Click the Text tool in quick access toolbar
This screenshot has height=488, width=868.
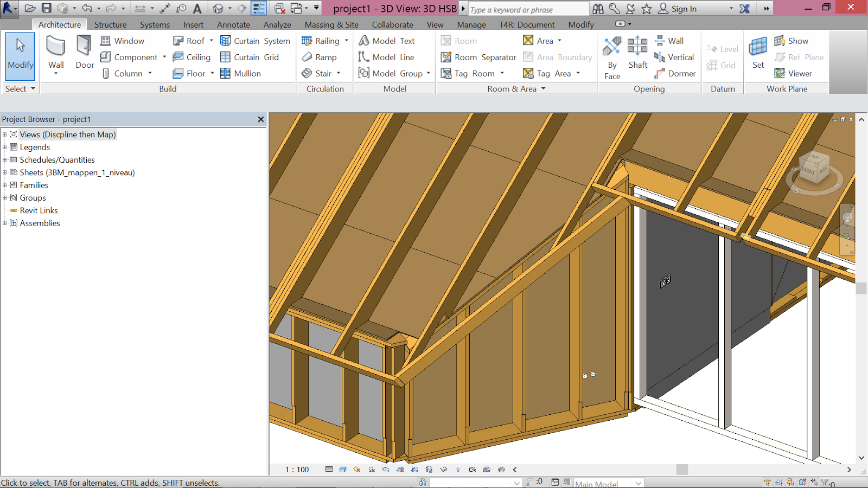click(x=197, y=8)
